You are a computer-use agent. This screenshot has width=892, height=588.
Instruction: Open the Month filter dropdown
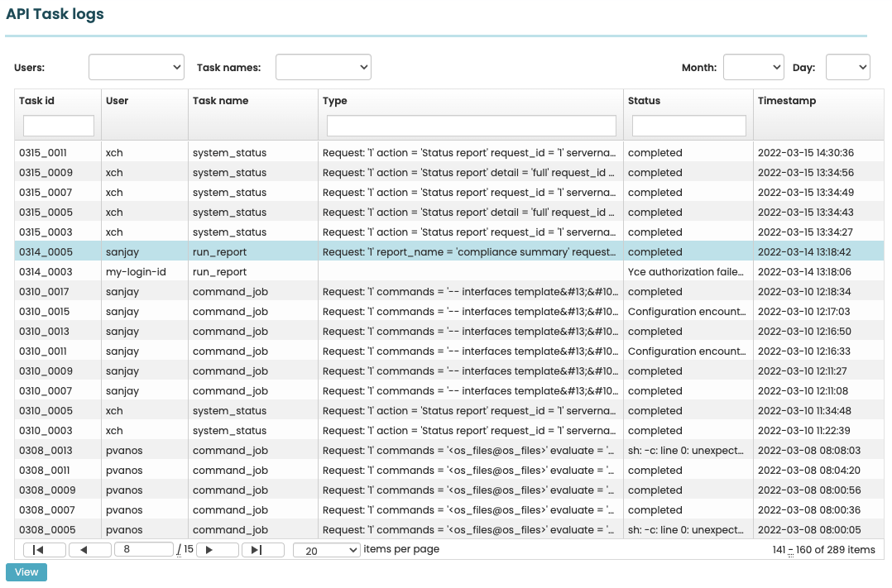tap(753, 67)
